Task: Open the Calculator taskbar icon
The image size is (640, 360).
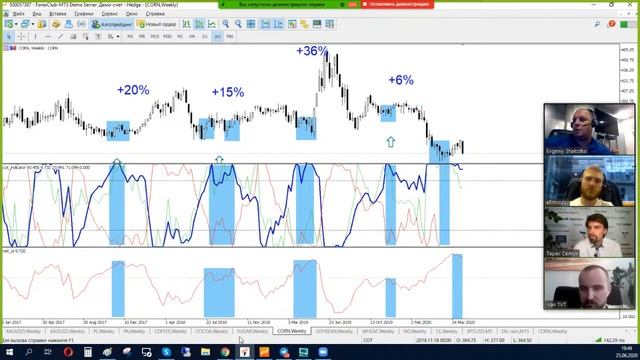Action: point(88,352)
